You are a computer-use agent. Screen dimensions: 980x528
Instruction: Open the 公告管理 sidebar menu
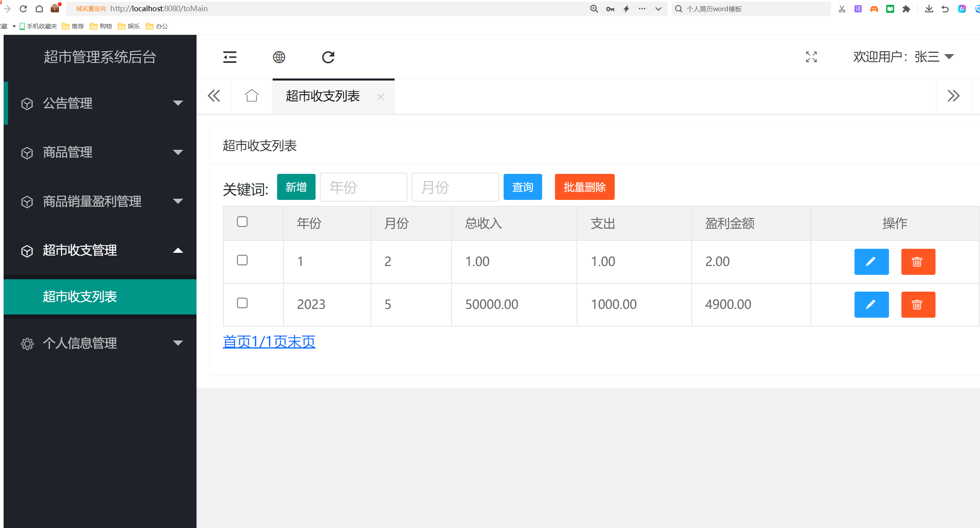(x=67, y=103)
